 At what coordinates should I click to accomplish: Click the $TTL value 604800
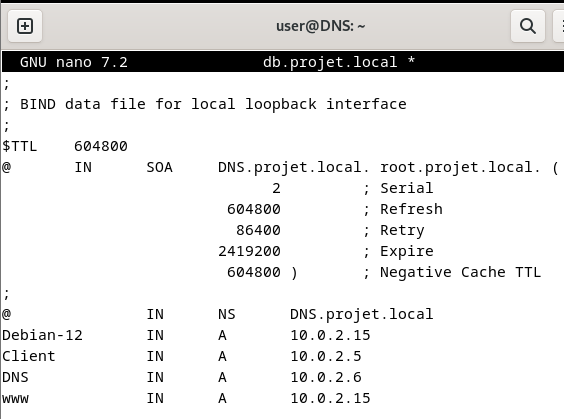101,146
